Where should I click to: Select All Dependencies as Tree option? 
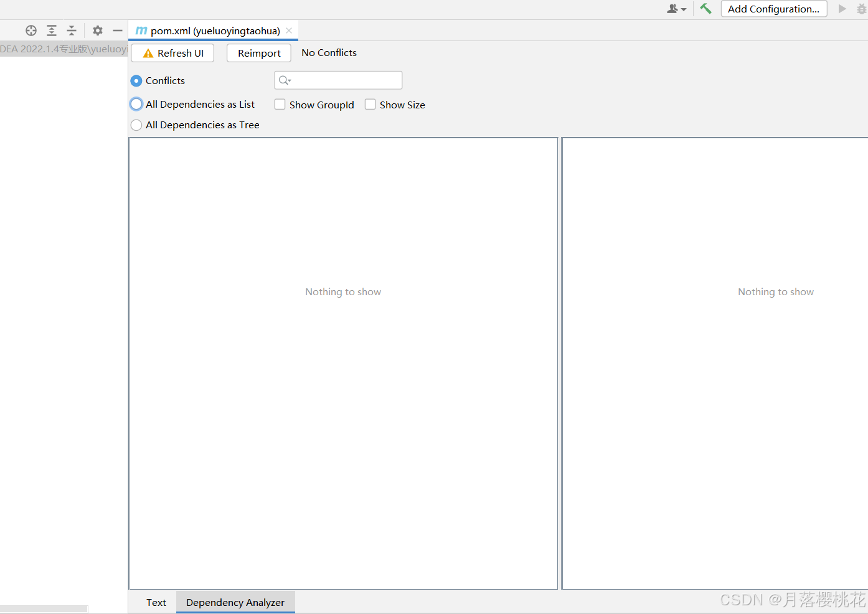[136, 125]
